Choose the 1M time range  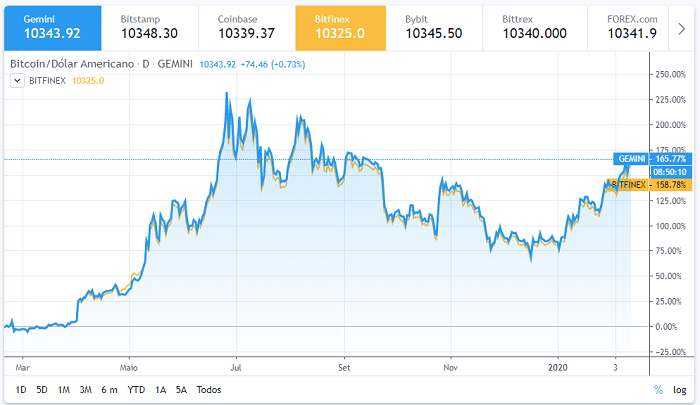(64, 389)
